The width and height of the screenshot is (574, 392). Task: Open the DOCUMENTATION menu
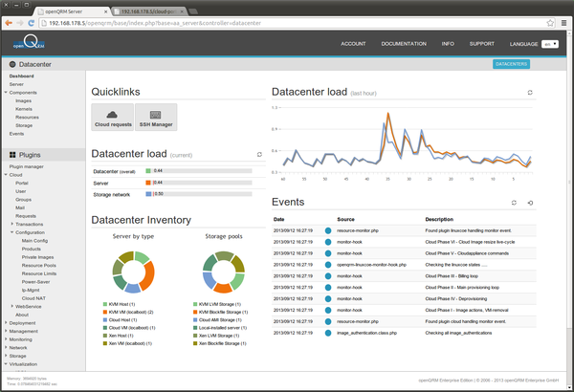tap(404, 44)
